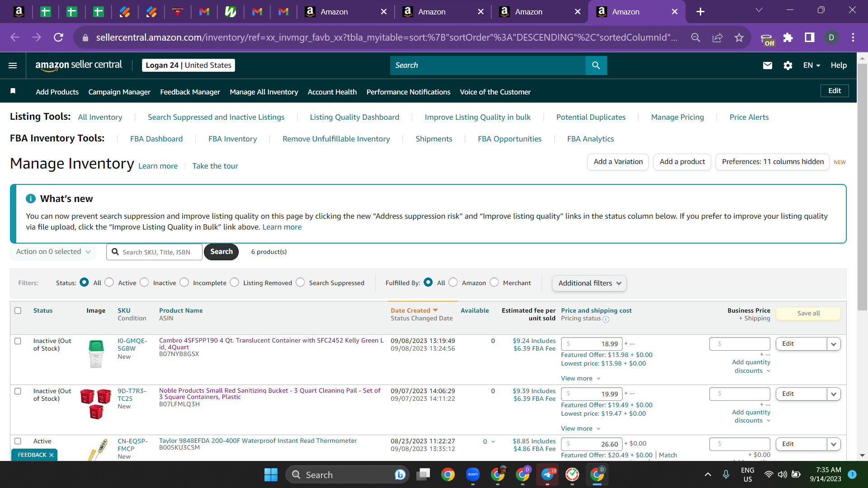Sort by the Date Created column header

pyautogui.click(x=414, y=310)
